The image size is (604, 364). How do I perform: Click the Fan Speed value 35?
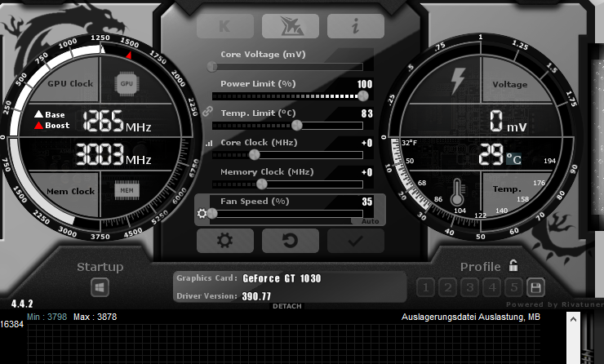[x=367, y=202]
